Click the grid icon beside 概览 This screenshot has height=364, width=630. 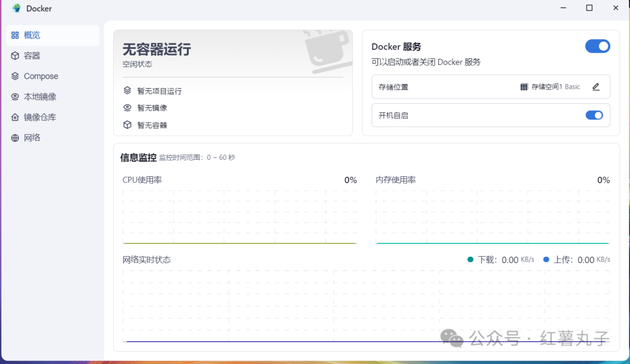tap(15, 36)
